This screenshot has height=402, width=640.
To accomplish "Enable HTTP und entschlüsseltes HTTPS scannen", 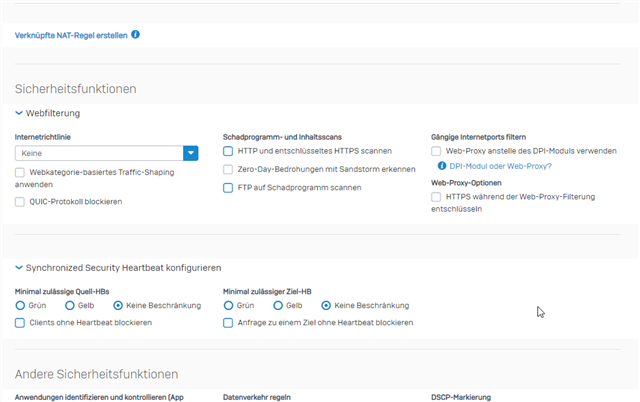I will 228,151.
